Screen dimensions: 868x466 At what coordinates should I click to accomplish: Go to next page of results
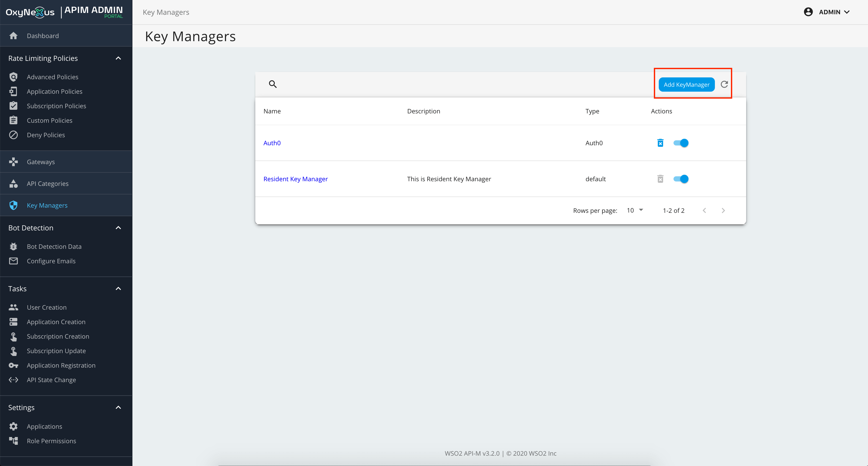pyautogui.click(x=723, y=210)
